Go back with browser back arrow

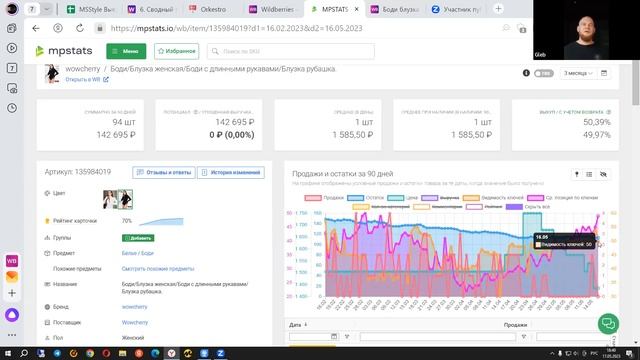pyautogui.click(x=36, y=28)
